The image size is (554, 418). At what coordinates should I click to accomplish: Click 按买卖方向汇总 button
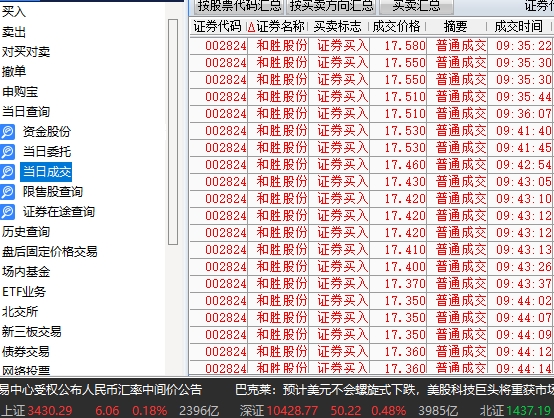point(331,6)
